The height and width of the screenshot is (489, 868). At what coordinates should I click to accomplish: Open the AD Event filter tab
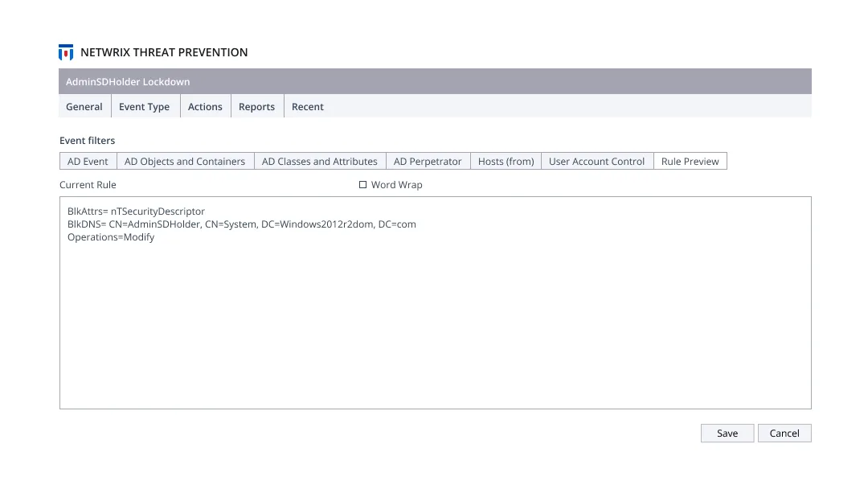click(x=88, y=161)
